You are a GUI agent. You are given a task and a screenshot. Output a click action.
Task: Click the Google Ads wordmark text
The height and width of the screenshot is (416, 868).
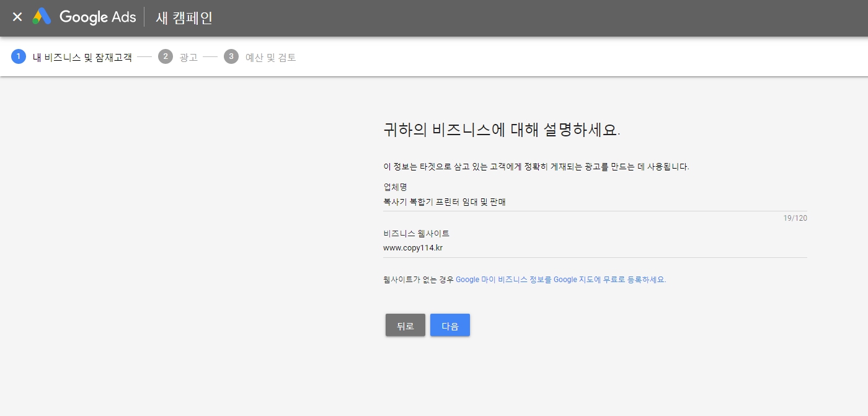97,17
